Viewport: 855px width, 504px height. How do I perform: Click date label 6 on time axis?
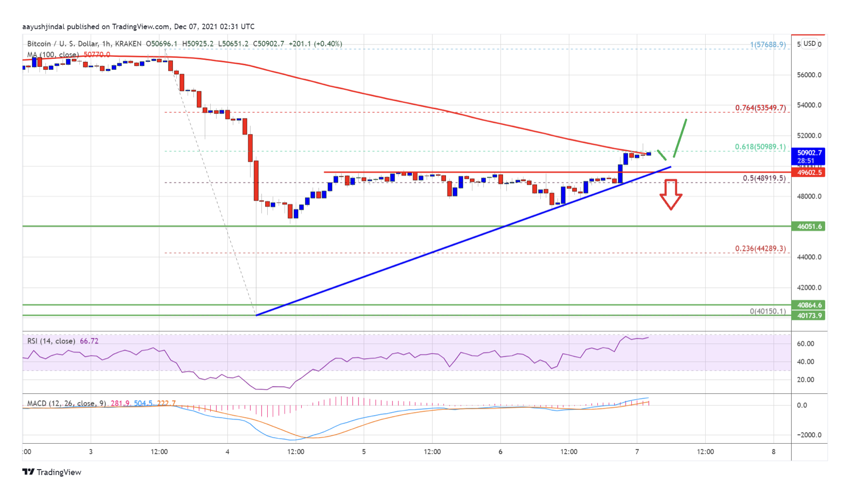(x=500, y=452)
